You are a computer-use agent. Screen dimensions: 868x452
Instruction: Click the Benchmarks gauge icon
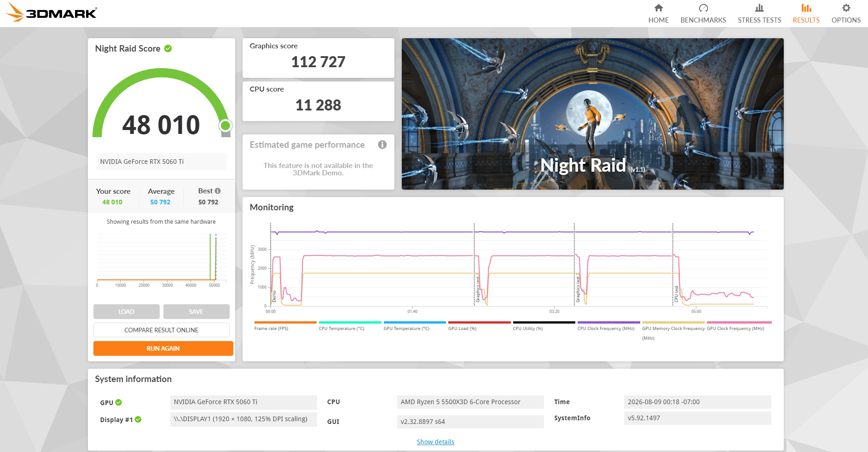tap(703, 8)
